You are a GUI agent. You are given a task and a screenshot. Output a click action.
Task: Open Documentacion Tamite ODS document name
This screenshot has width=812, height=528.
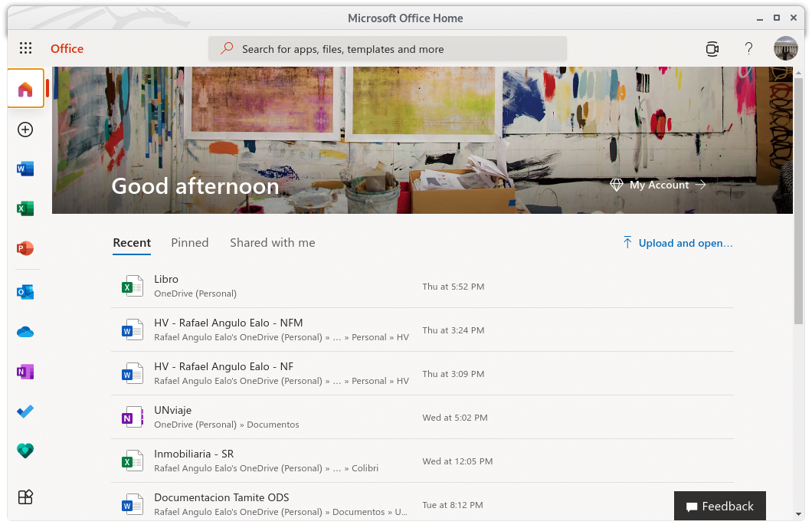pos(221,497)
